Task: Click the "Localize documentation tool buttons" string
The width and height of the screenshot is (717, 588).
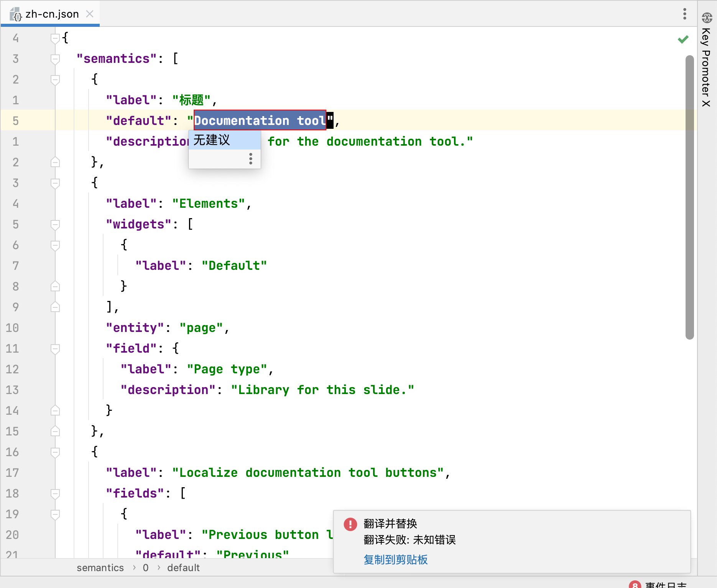Action: pos(308,473)
